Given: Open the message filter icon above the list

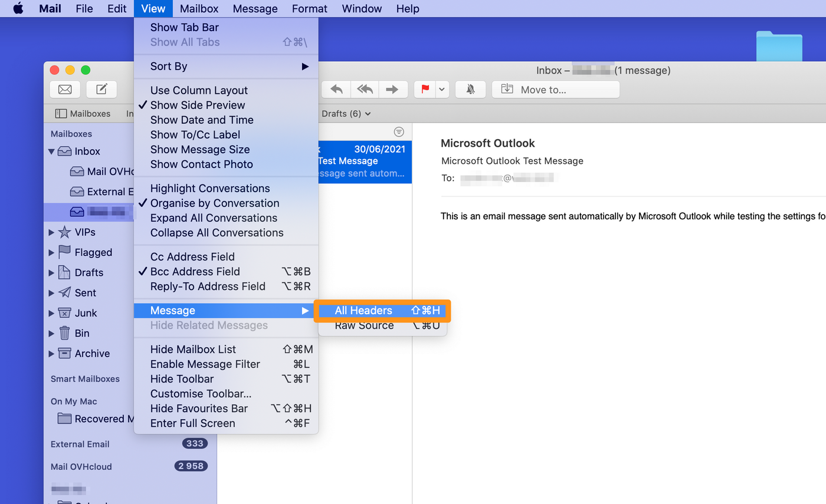Looking at the screenshot, I should point(399,131).
